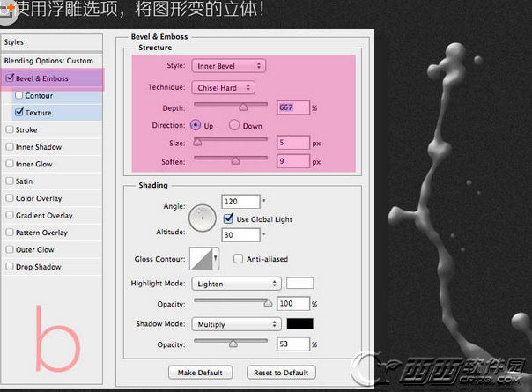Open the Inner Glow settings row

tap(52, 164)
